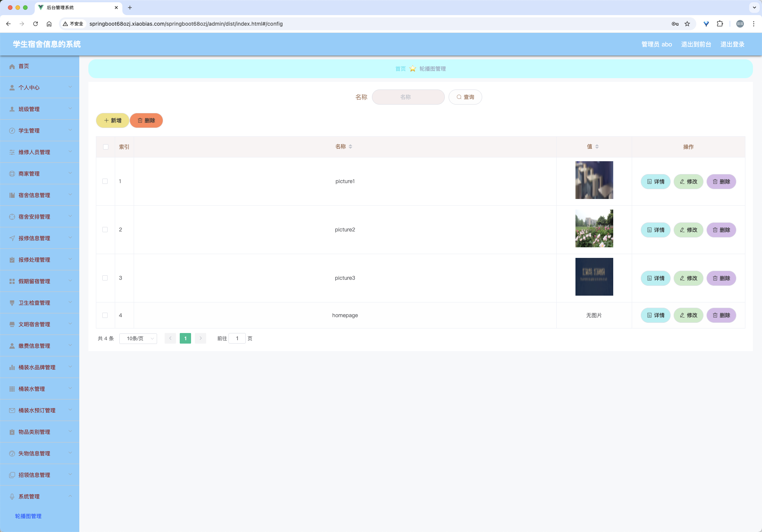Screen dimensions: 762x532
Task: Click the 商家管理 sidebar icon
Action: (12, 174)
